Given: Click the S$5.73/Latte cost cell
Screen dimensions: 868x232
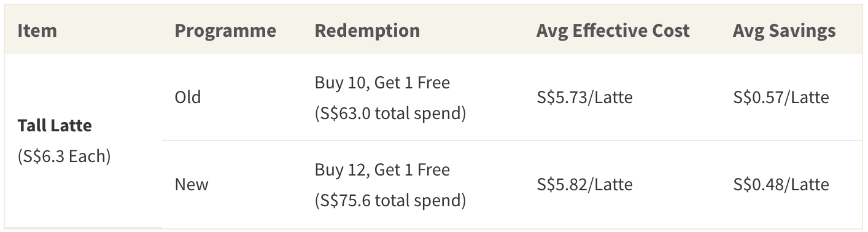Looking at the screenshot, I should click(584, 97).
